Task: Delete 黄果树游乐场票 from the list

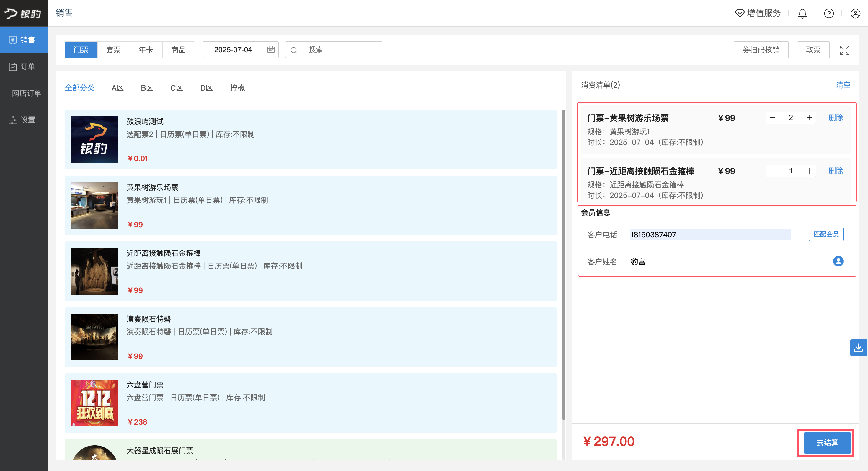Action: coord(836,118)
